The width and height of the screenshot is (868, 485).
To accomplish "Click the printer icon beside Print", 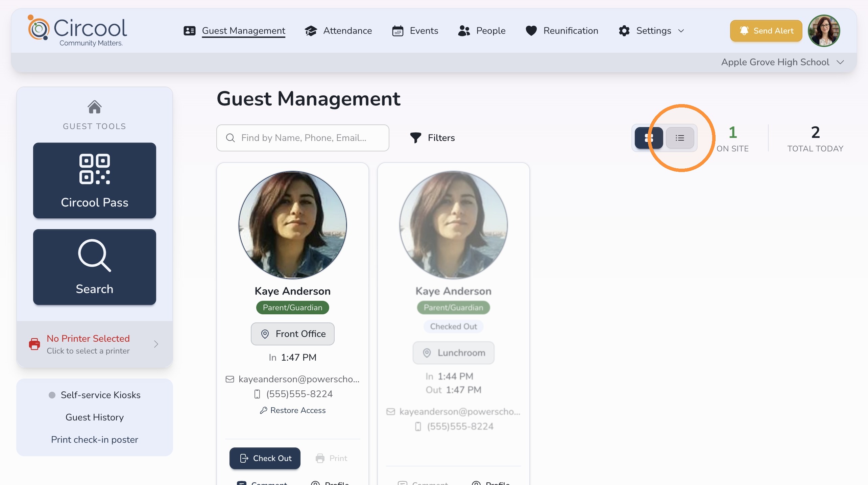I will tap(320, 458).
